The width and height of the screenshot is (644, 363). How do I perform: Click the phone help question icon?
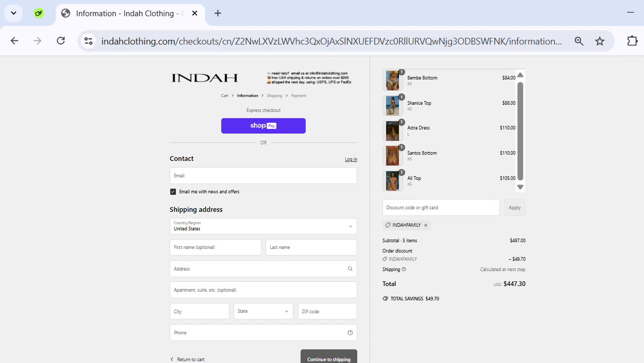350,333
